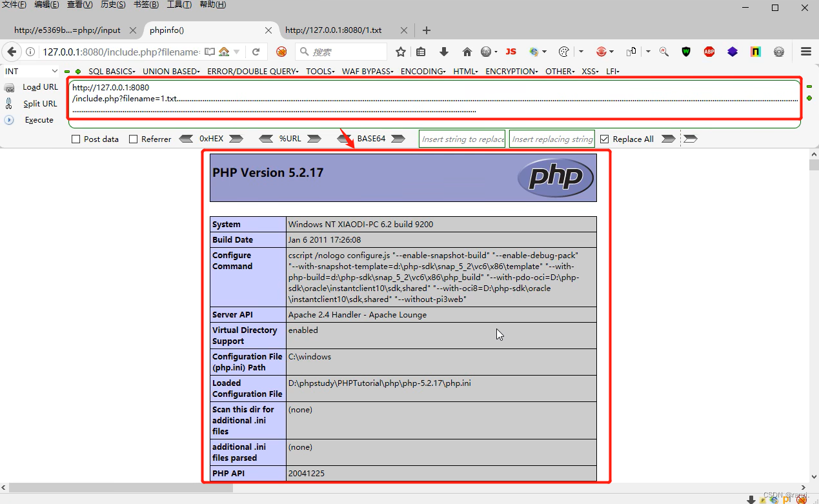The height and width of the screenshot is (504, 819).
Task: Open the bookmarks list icon
Action: [421, 52]
